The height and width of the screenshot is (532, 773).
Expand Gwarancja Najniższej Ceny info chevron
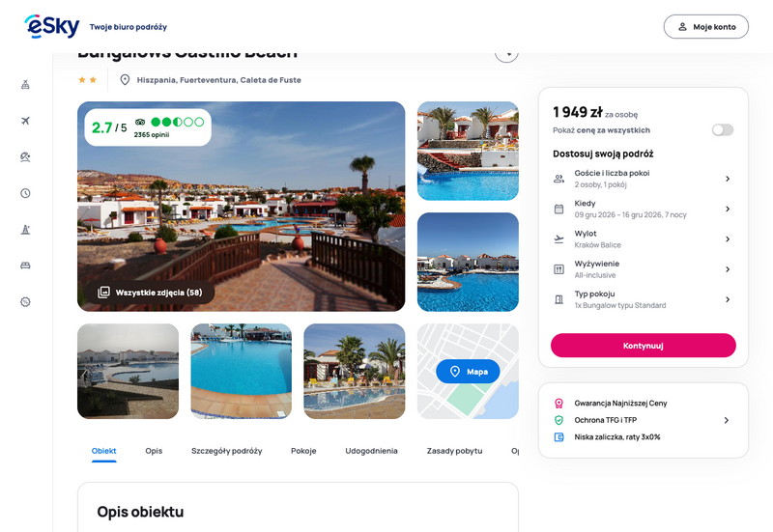click(x=727, y=420)
